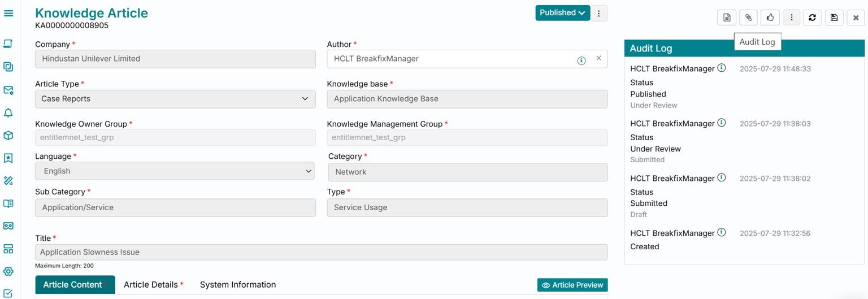Click the goggles-shaped sidebar icon
Image resolution: width=868 pixels, height=299 pixels.
coord(8,226)
